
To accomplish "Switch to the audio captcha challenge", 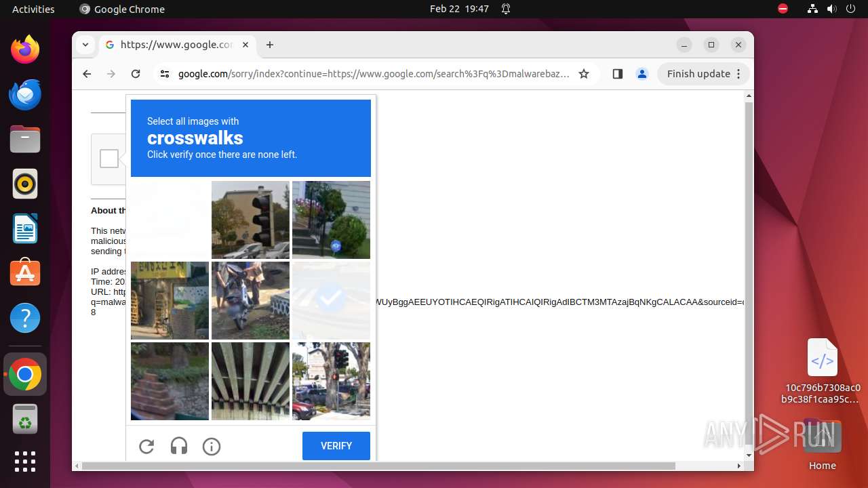I will tap(179, 446).
